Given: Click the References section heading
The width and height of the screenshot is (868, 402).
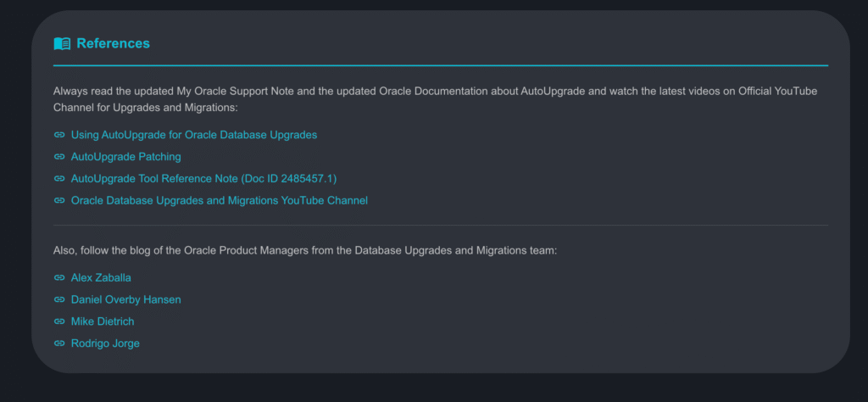Looking at the screenshot, I should (113, 43).
